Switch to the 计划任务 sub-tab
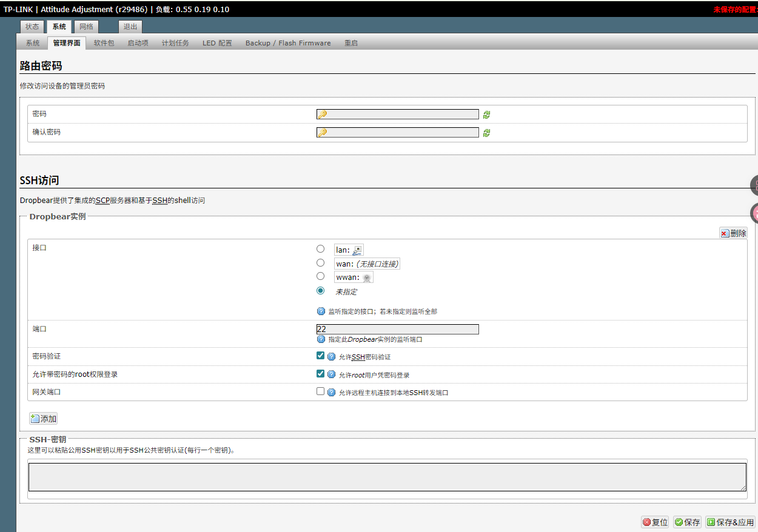758x532 pixels. [x=175, y=43]
